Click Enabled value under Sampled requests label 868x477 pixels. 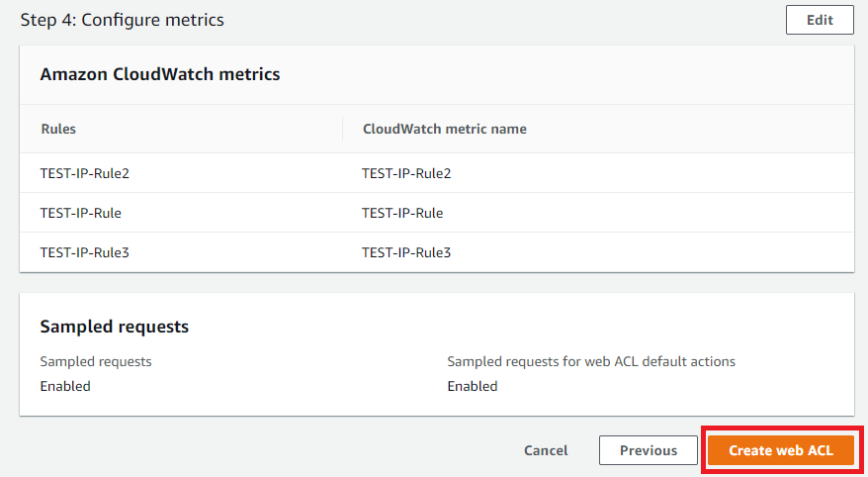65,386
